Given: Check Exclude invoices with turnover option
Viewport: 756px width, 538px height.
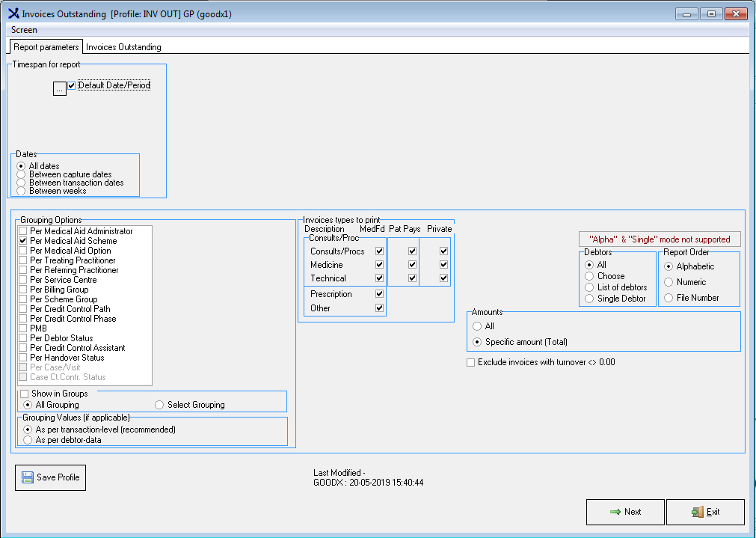Looking at the screenshot, I should point(470,362).
